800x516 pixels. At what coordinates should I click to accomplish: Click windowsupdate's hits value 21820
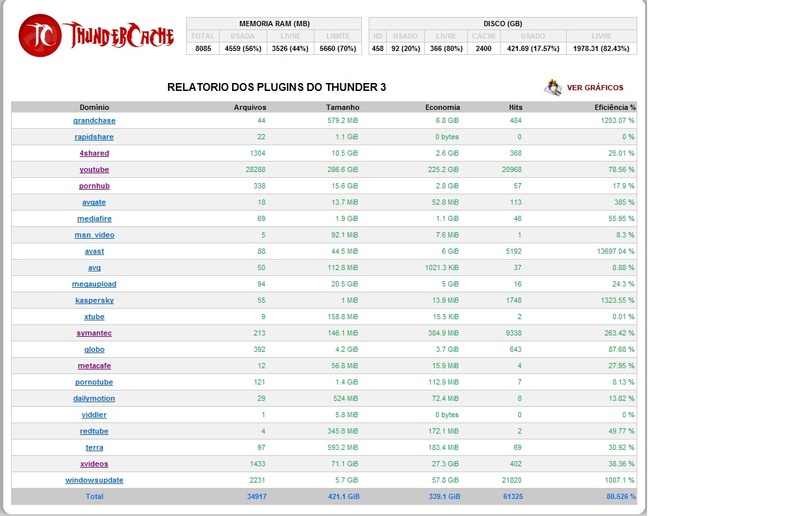click(512, 480)
